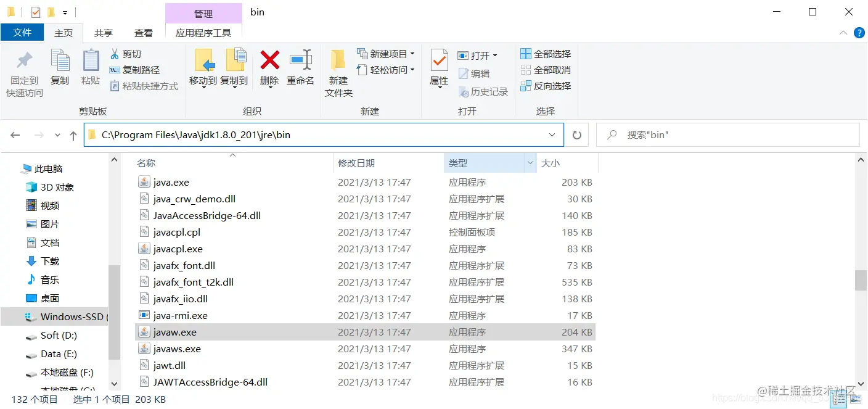Screen dimensions: 868x409
Task: Pin current folder to Quick Access
Action: tap(23, 69)
